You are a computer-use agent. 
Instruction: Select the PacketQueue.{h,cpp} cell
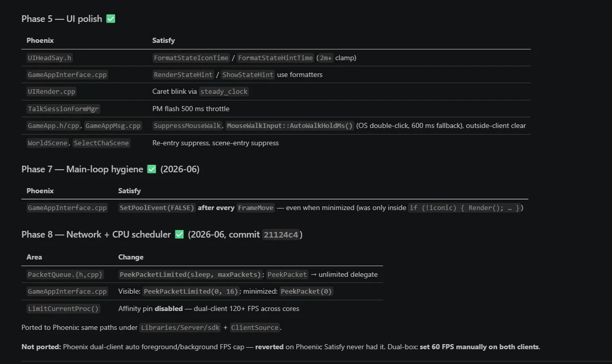[x=66, y=275]
